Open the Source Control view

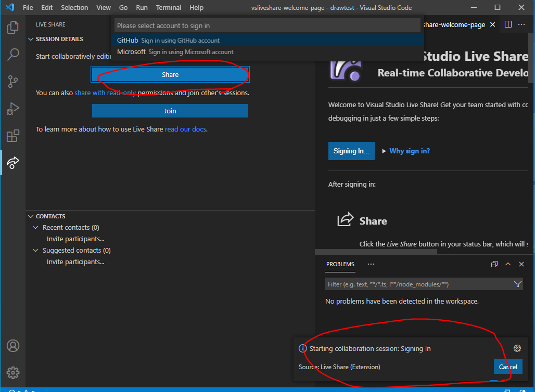pos(13,82)
